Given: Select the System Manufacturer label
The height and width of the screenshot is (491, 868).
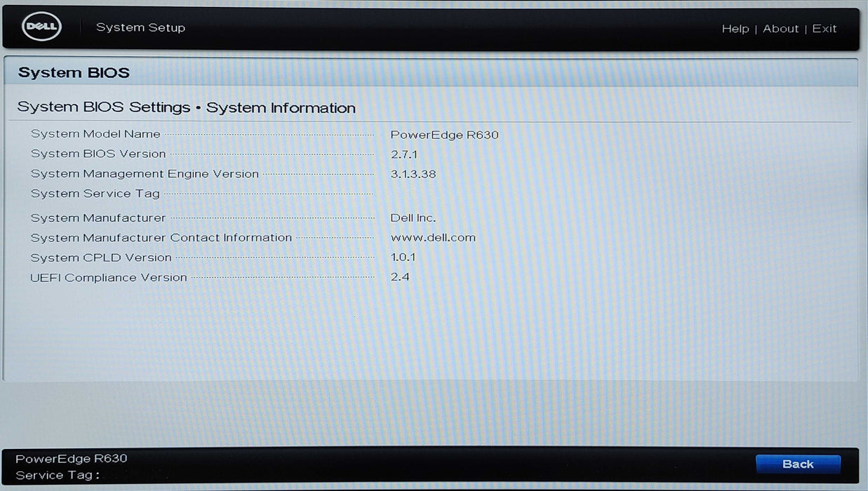Looking at the screenshot, I should [98, 218].
